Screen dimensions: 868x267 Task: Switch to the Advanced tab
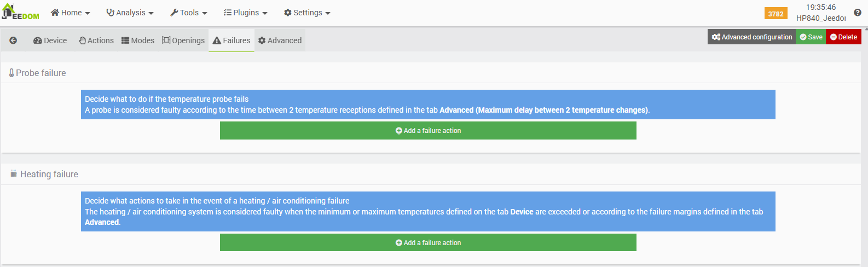pos(280,40)
